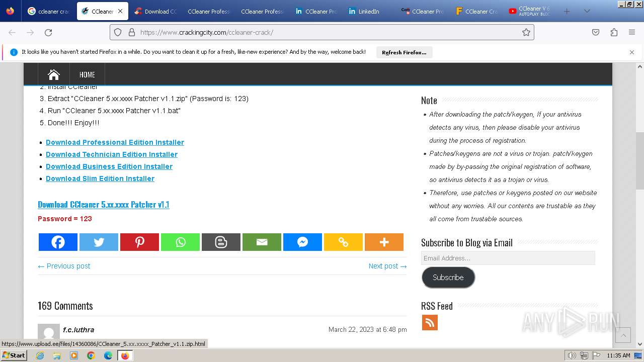Share the post via WhatsApp
Image resolution: width=644 pixels, height=362 pixels.
(x=180, y=242)
